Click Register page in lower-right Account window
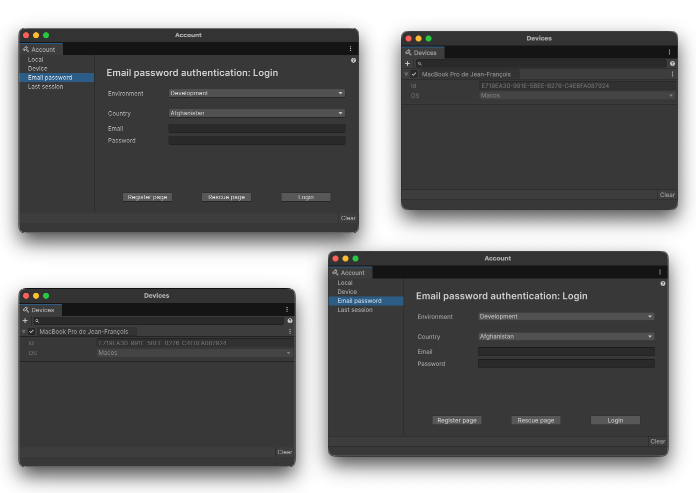Screen dimensions: 696x493 (457, 420)
